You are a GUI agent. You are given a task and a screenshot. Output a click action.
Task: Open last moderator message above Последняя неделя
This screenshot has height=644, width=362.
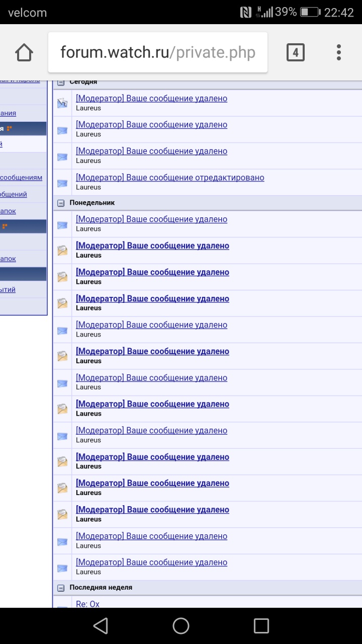[151, 562]
